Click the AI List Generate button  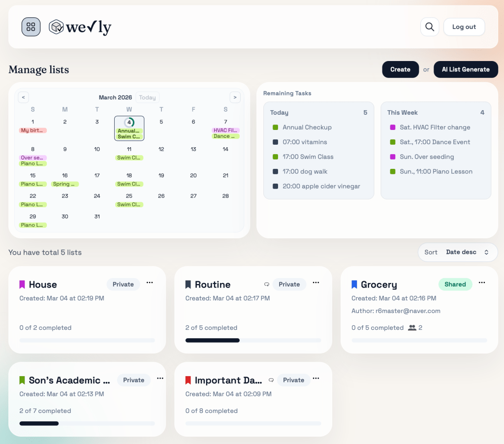466,69
